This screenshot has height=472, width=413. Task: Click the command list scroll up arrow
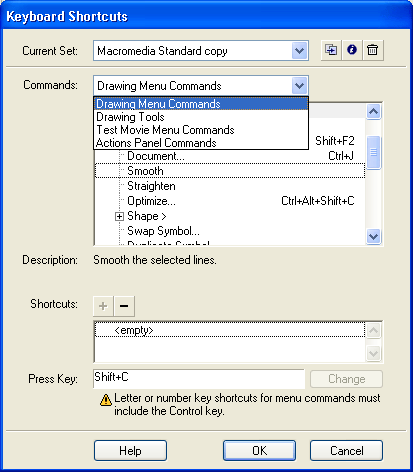[373, 111]
